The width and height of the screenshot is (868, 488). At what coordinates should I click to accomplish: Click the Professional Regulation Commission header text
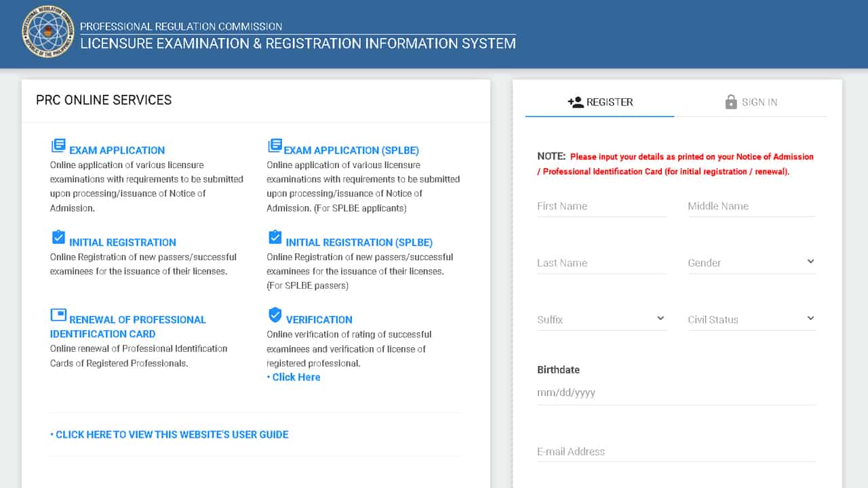181,27
